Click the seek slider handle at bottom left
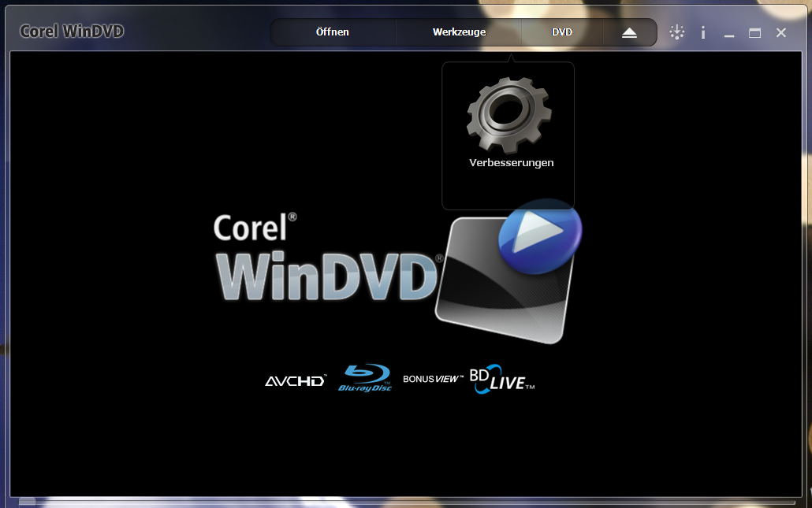The height and width of the screenshot is (508, 812). [27, 501]
